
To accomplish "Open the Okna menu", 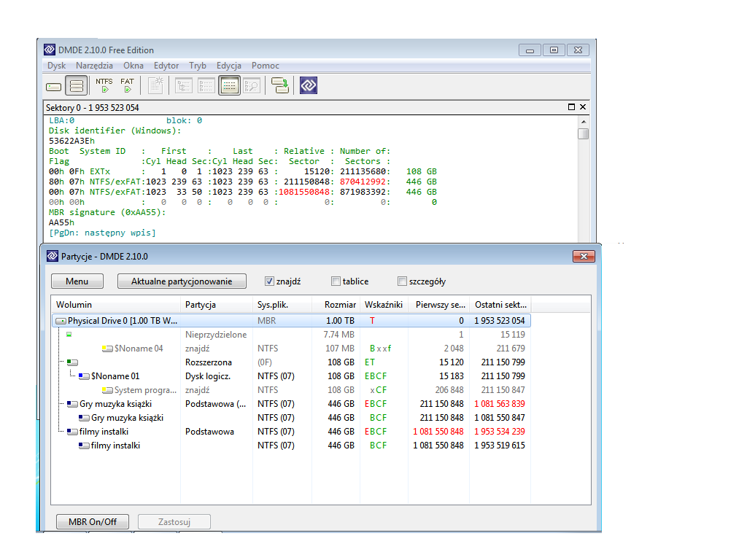I will point(133,66).
